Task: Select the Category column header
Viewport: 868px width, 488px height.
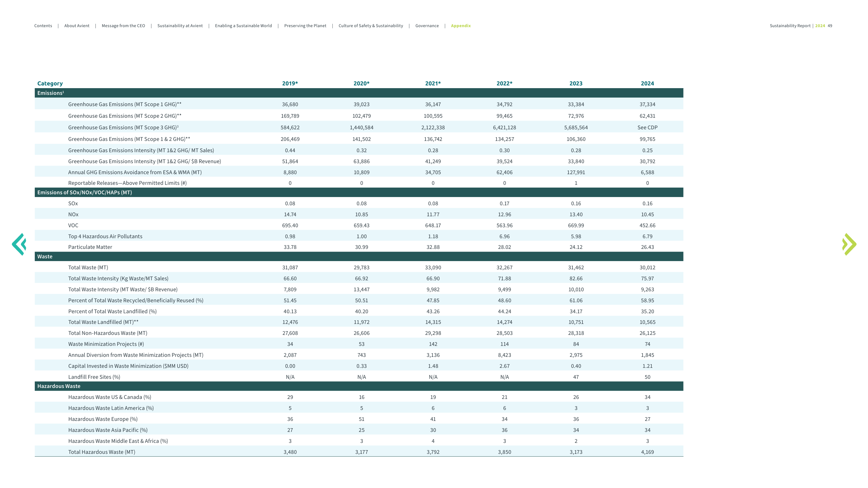Action: tap(50, 83)
